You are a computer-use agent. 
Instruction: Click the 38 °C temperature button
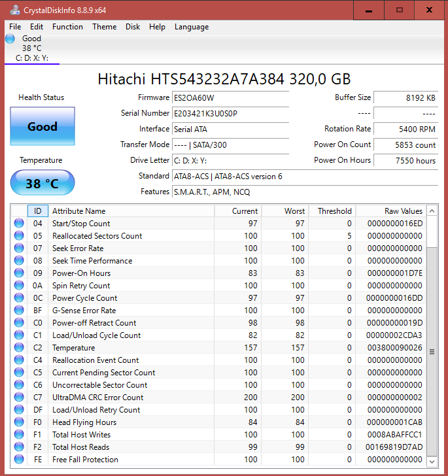coord(43,183)
